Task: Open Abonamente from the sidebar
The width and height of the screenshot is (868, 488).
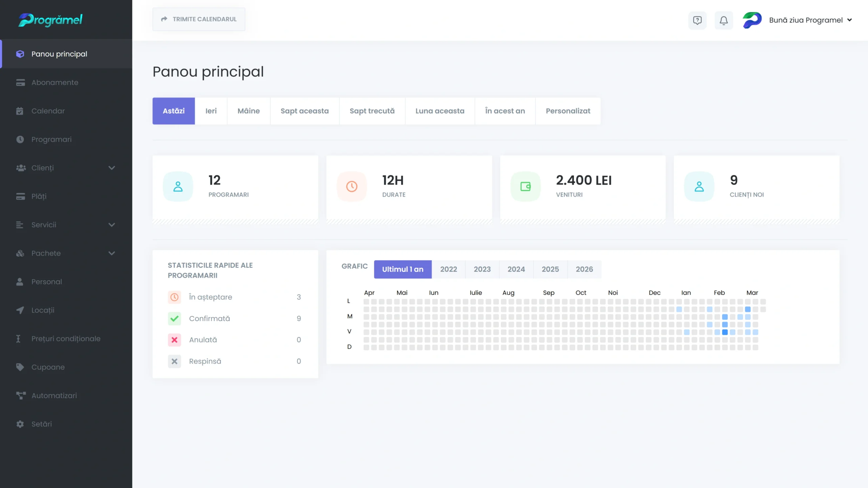Action: 55,82
